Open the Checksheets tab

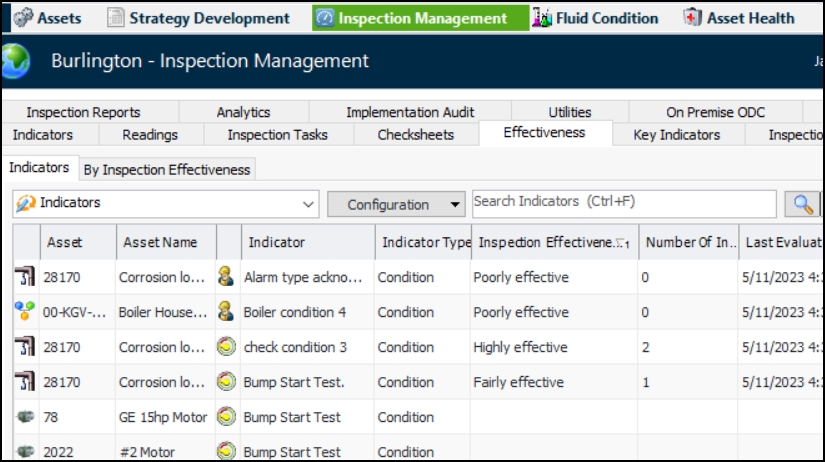415,135
